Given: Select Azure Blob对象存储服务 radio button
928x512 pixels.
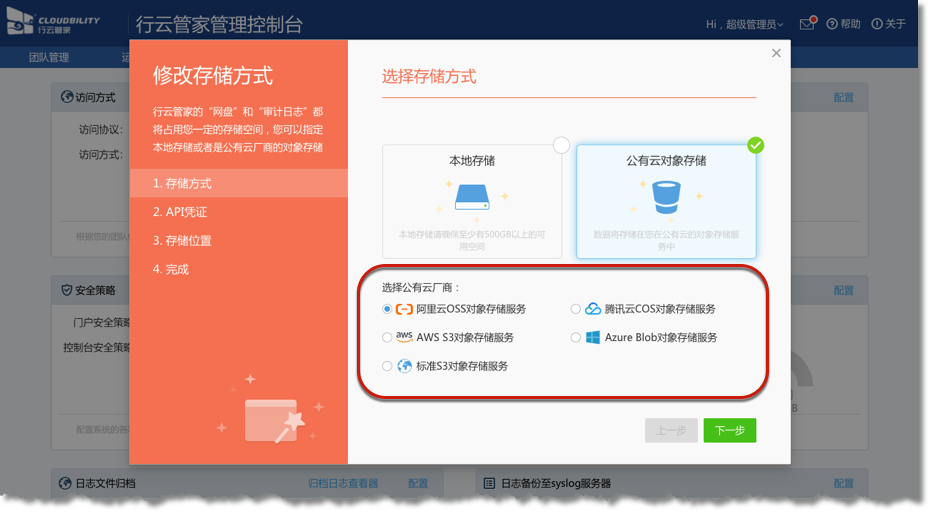Looking at the screenshot, I should (x=575, y=337).
